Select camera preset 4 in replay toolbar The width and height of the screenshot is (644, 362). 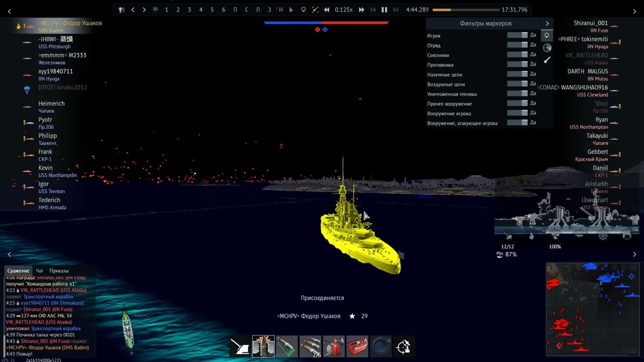pos(201,10)
